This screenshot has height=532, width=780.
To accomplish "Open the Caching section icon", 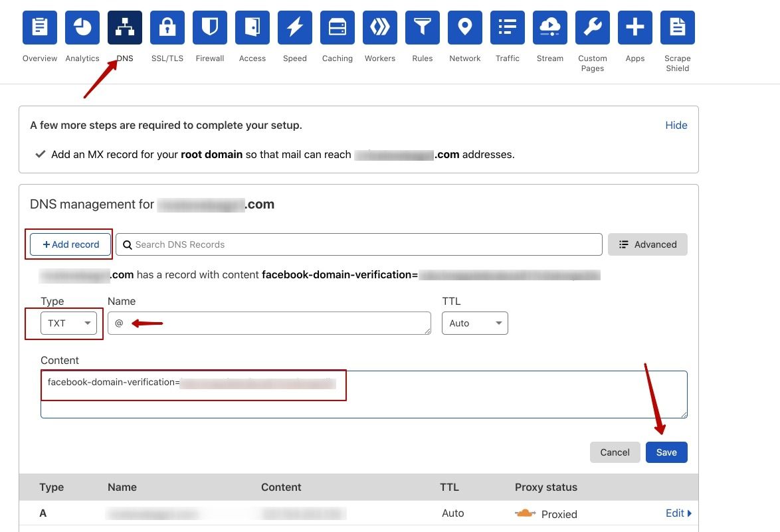I will (338, 28).
